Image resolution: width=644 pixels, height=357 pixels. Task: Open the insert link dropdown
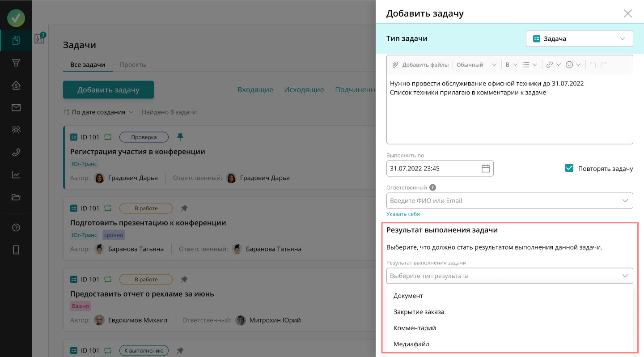[x=554, y=64]
